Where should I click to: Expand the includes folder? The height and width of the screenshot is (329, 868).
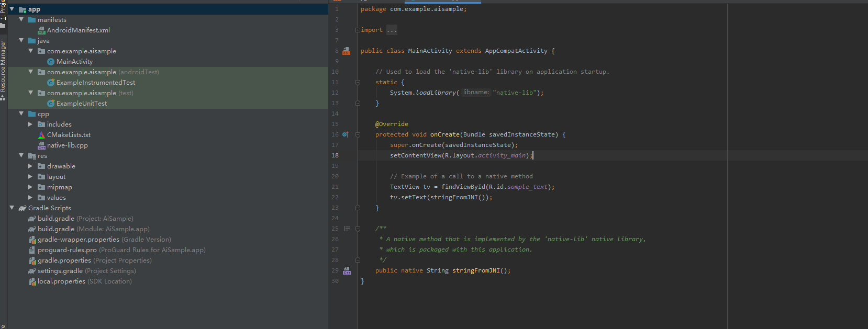click(30, 124)
